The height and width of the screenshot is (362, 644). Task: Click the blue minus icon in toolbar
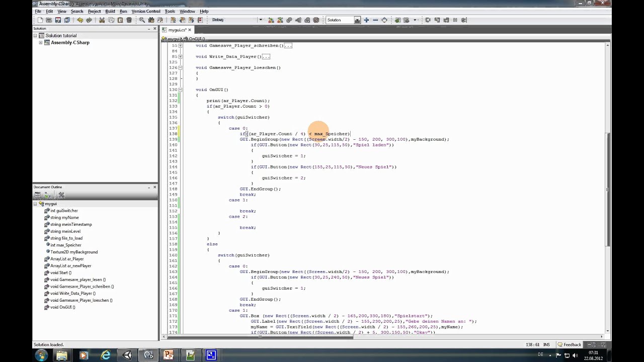[375, 20]
